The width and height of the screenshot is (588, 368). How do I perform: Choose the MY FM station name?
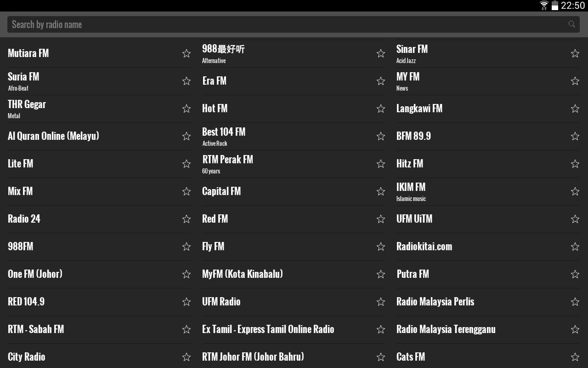(x=408, y=77)
